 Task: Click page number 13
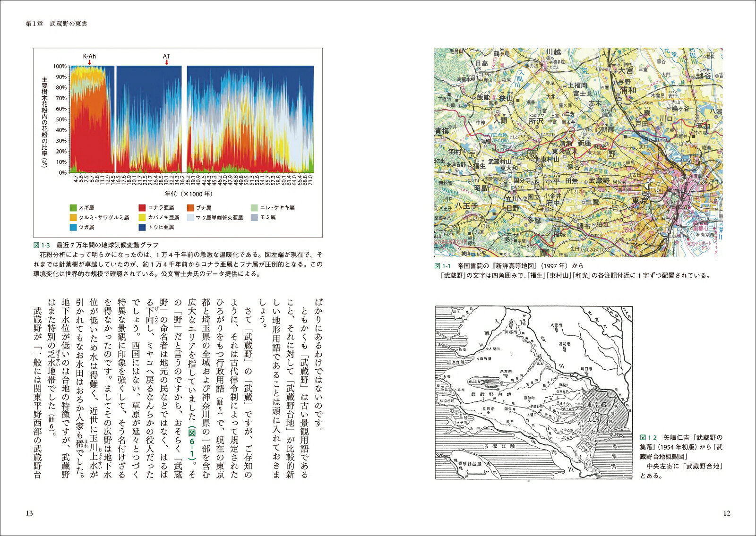[29, 513]
